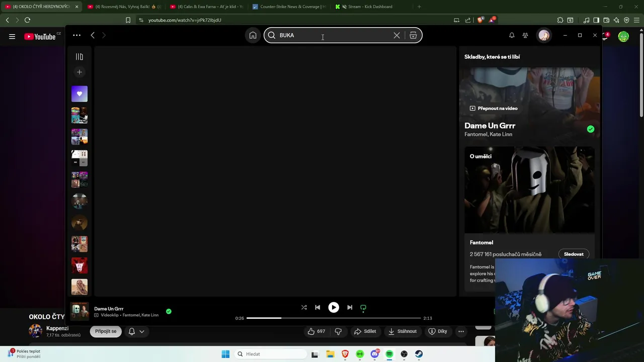Toggle the Brave sidebar panel

point(596,20)
